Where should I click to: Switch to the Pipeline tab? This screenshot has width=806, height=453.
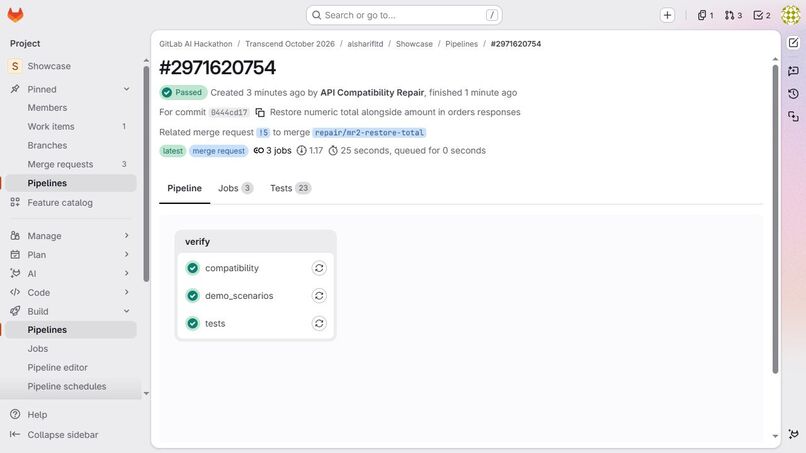click(185, 188)
